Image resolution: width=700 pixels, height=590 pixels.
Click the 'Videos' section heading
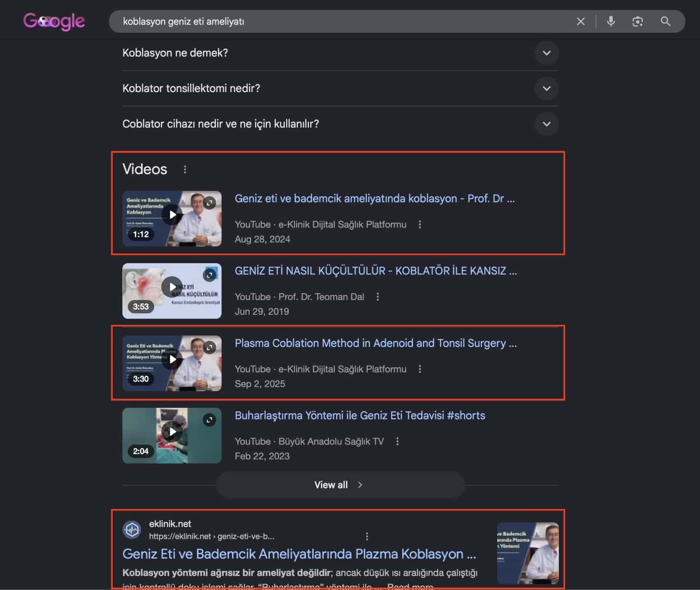click(x=145, y=169)
